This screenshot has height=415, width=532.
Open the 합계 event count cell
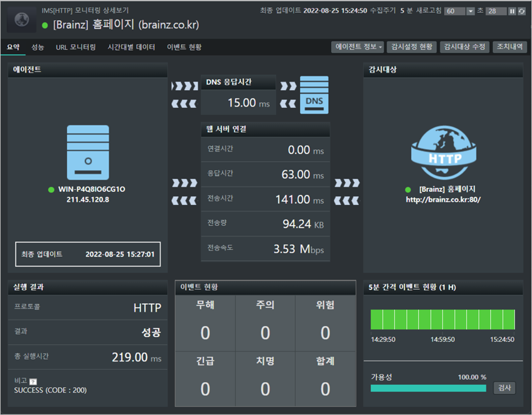pyautogui.click(x=325, y=379)
